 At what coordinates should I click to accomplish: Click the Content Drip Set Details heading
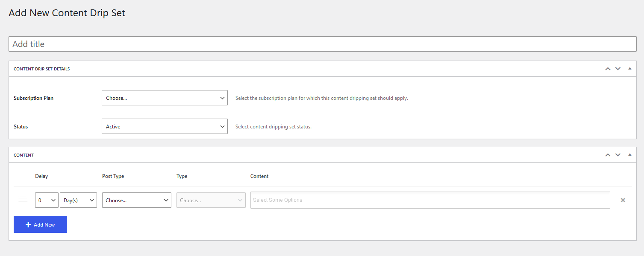tap(42, 69)
